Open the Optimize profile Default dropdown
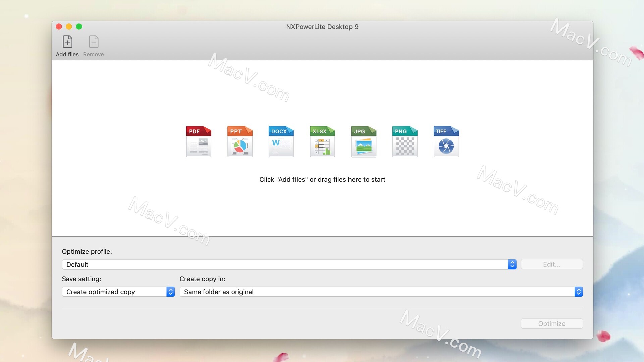Image resolution: width=644 pixels, height=362 pixels. [289, 264]
